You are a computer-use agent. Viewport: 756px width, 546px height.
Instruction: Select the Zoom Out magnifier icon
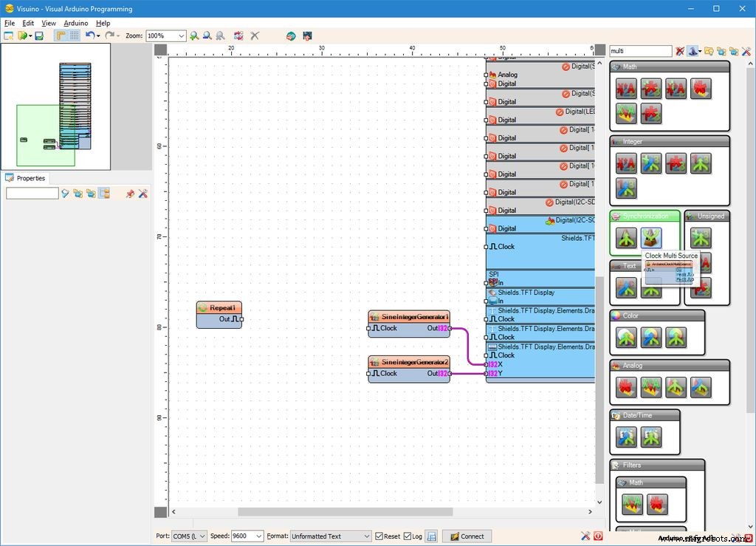click(207, 35)
